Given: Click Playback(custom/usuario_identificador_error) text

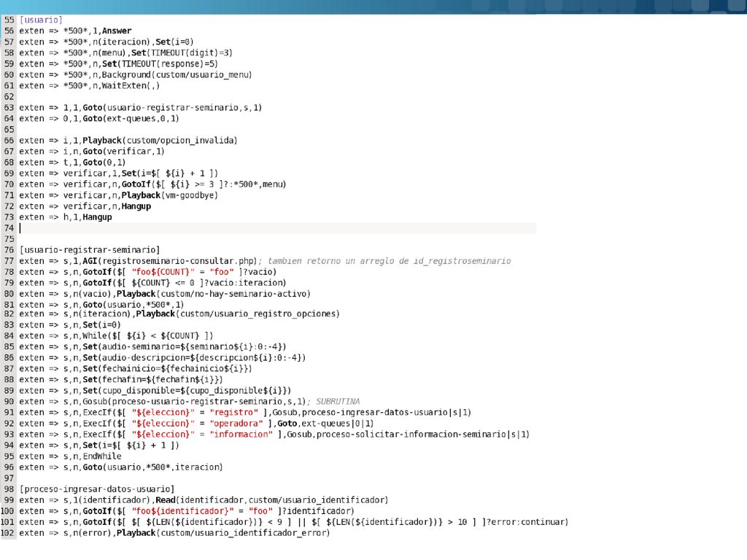Looking at the screenshot, I should (223, 533).
